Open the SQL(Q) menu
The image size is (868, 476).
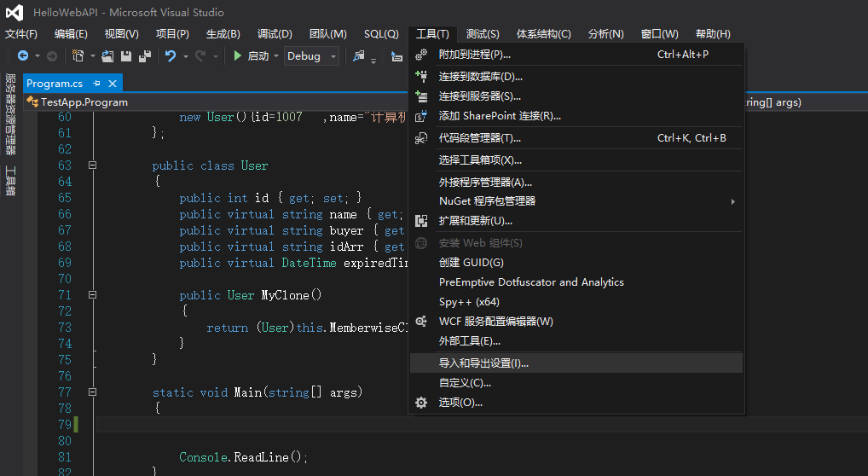click(381, 34)
